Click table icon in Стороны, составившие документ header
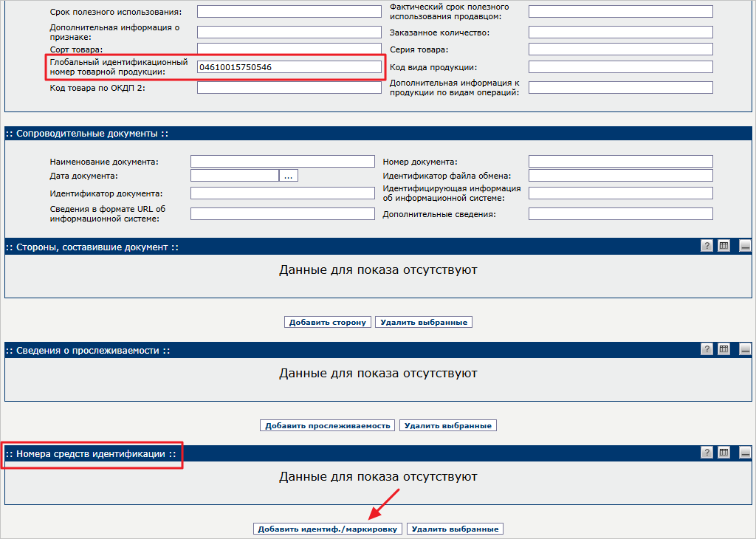 pos(724,247)
